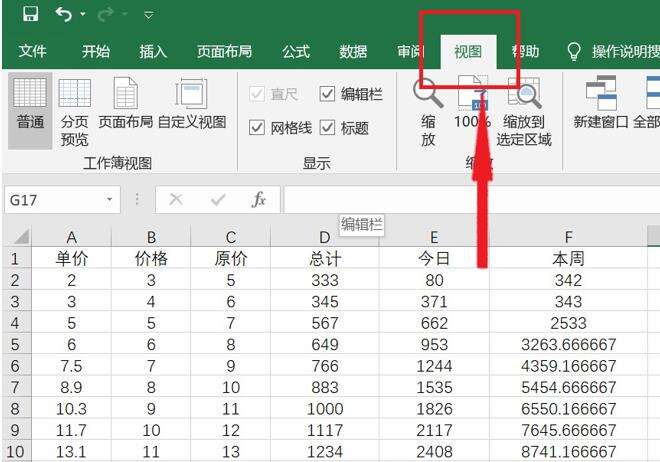Uncheck the 编辑栏 checkbox

pos(327,93)
